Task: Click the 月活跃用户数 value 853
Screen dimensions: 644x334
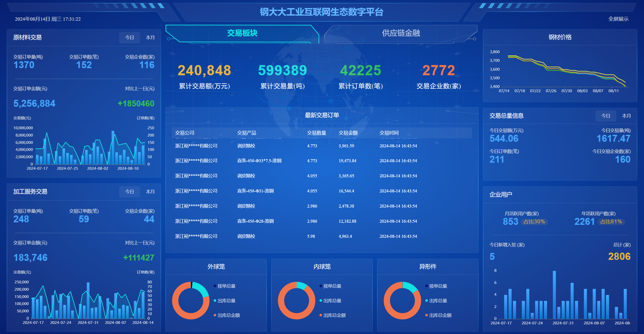Action: pyautogui.click(x=510, y=222)
